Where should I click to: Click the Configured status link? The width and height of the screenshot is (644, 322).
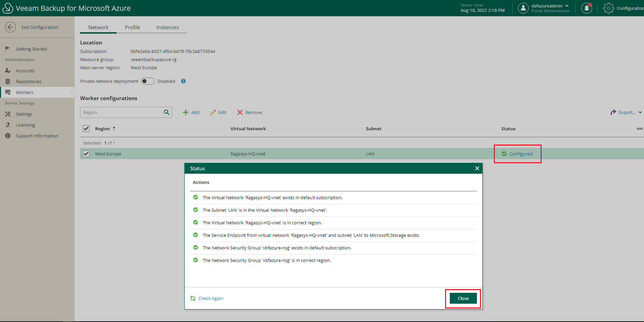(521, 154)
